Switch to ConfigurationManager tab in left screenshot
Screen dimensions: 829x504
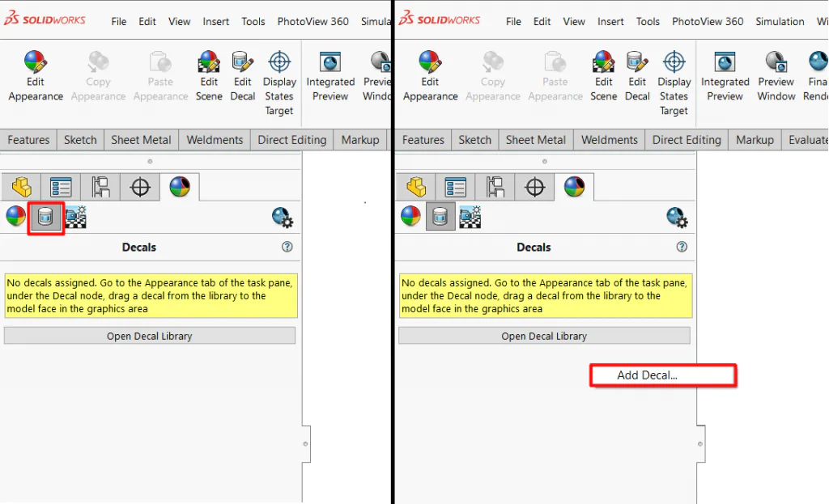click(x=100, y=187)
